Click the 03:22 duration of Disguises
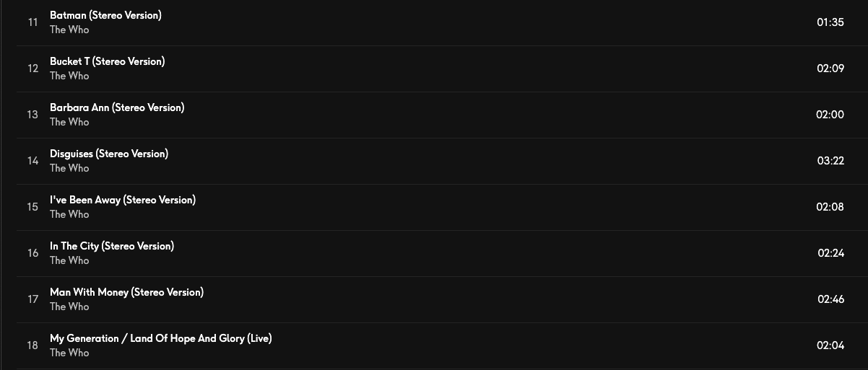868x370 pixels. coord(830,161)
